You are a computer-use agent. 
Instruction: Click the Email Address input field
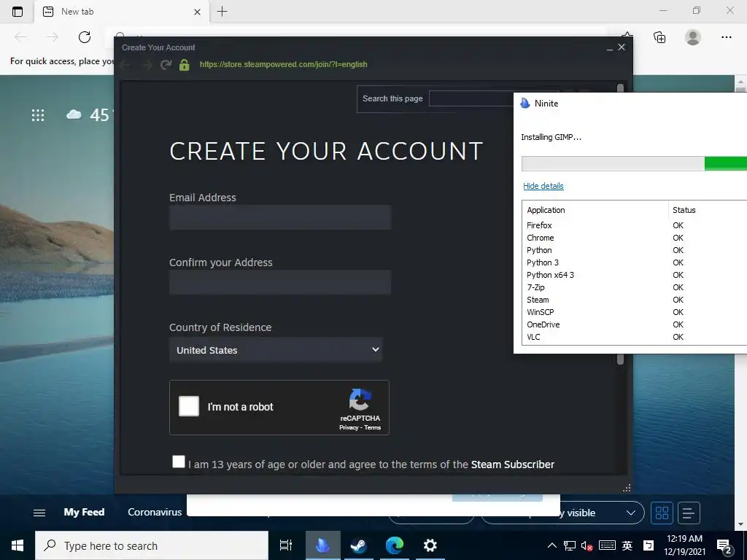280,217
